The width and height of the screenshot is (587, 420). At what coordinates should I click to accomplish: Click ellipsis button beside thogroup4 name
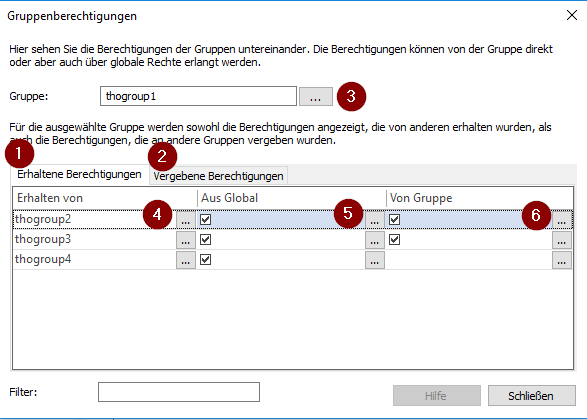click(x=186, y=260)
